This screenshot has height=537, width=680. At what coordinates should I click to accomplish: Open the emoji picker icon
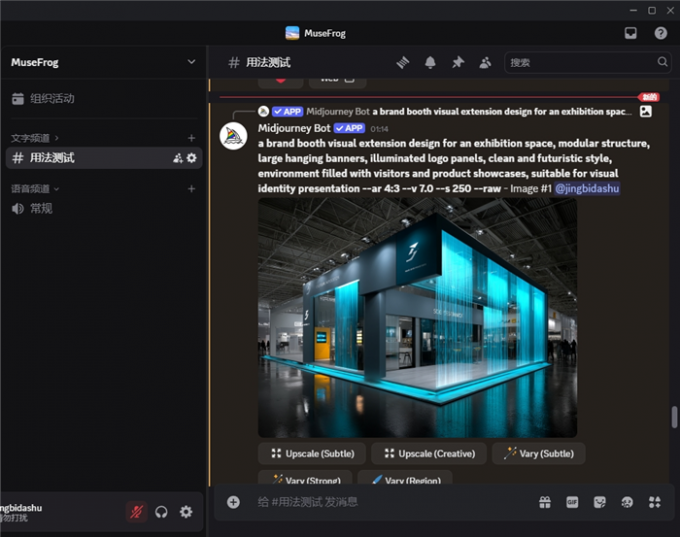click(627, 502)
